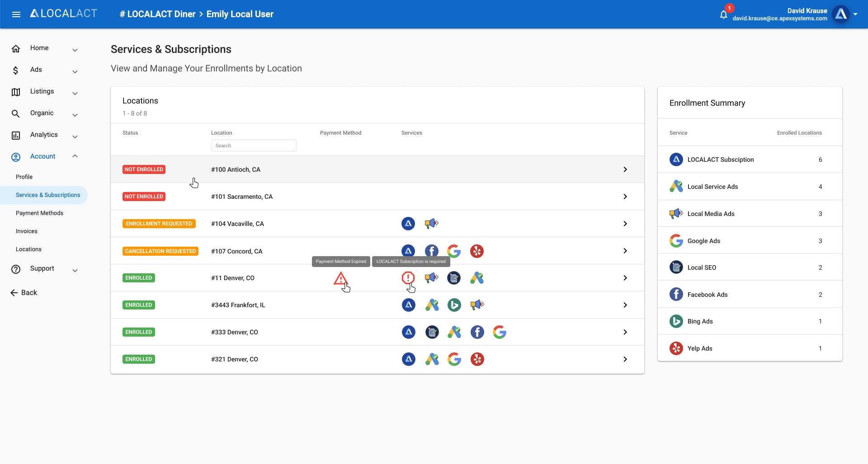Click the NOT ENROLLED badge for #100 Antioch
This screenshot has width=868, height=464.
(144, 169)
